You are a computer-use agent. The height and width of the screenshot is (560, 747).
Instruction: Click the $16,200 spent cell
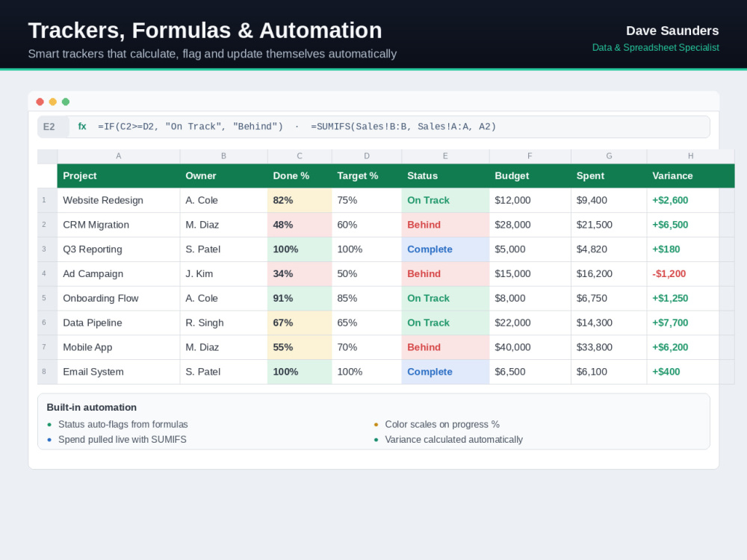[x=609, y=274]
